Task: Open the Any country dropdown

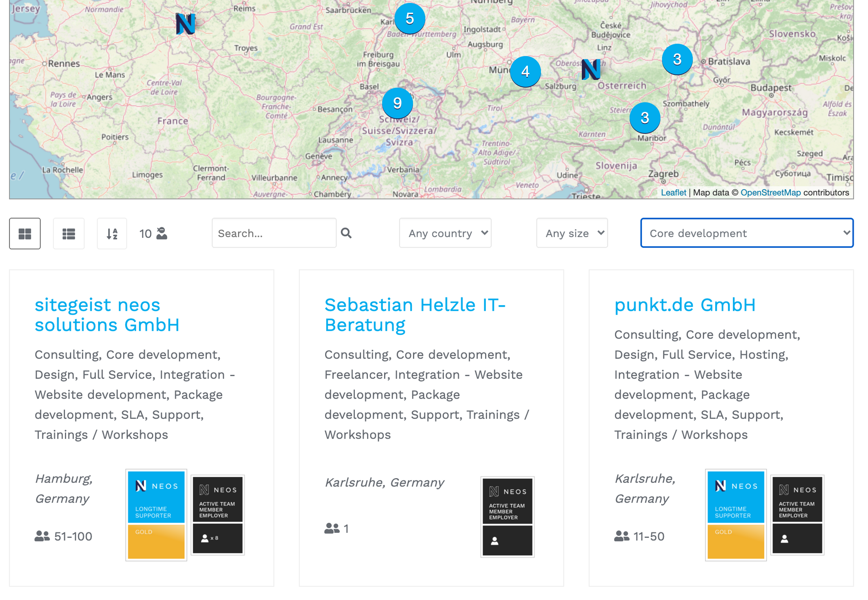Action: [x=445, y=233]
